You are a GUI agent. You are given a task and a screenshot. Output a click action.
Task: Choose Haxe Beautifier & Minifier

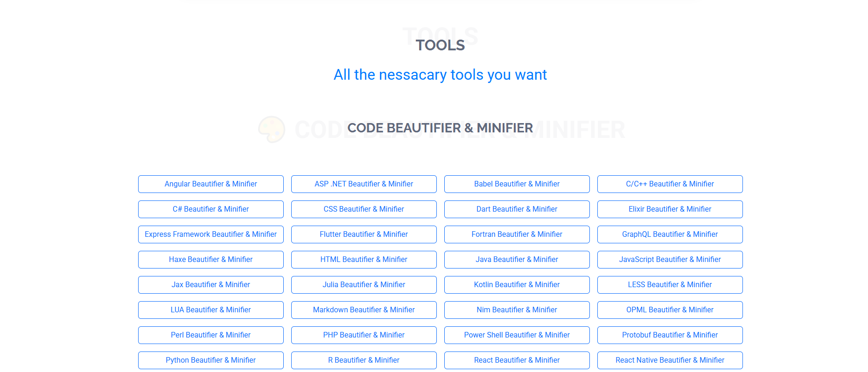pos(211,260)
